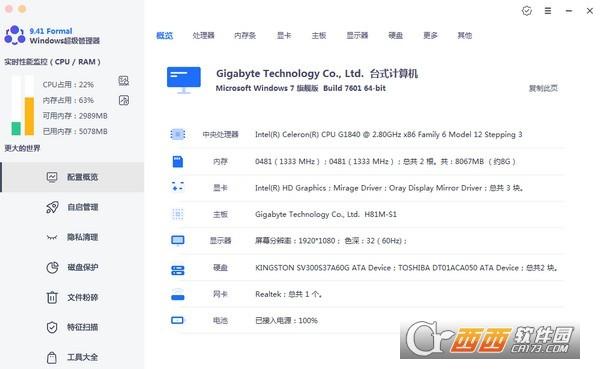Click the graphics icon in 显卡 row
This screenshot has height=369, width=600.
click(x=178, y=187)
